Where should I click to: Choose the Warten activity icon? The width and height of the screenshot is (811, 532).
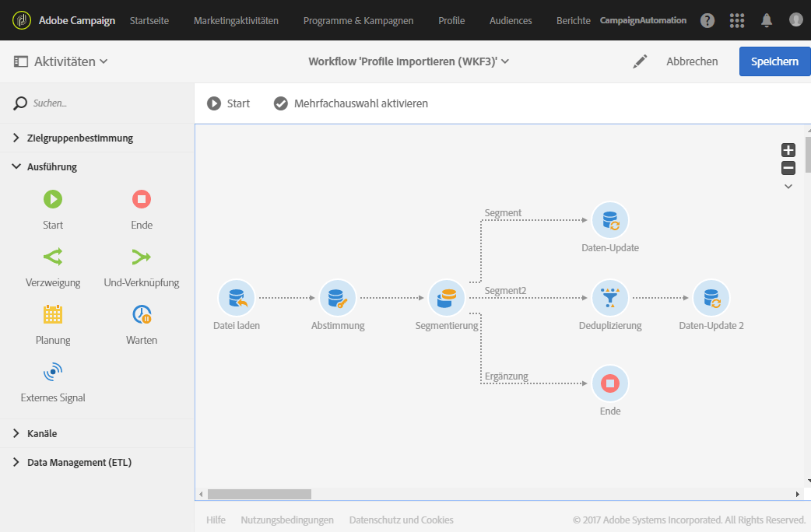(141, 314)
